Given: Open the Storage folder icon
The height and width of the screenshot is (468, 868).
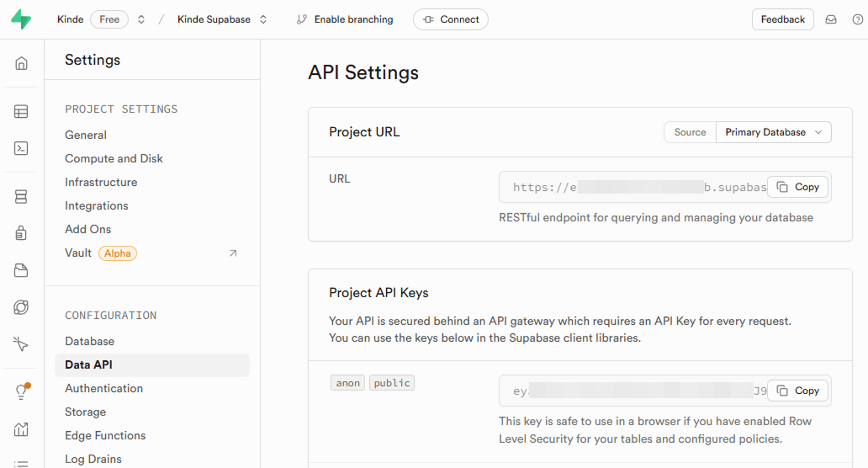Looking at the screenshot, I should pos(21,270).
